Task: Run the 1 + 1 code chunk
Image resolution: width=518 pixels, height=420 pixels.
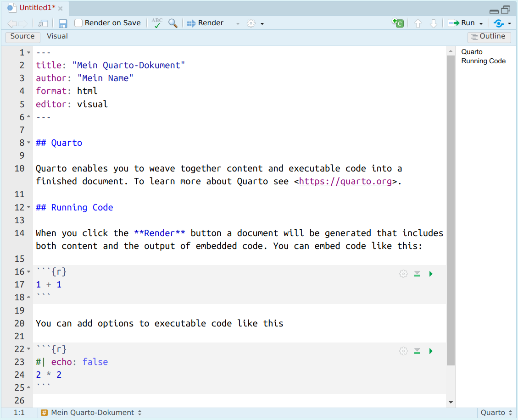Action: click(431, 274)
